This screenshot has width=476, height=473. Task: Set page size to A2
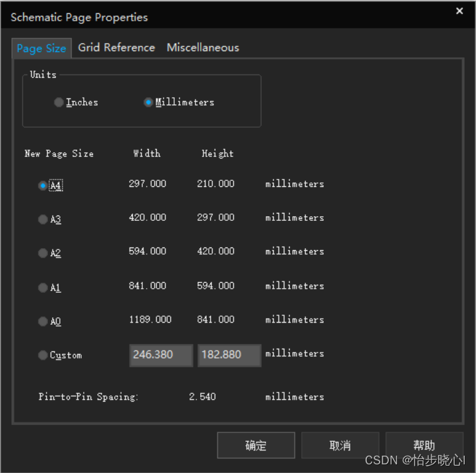coord(43,253)
